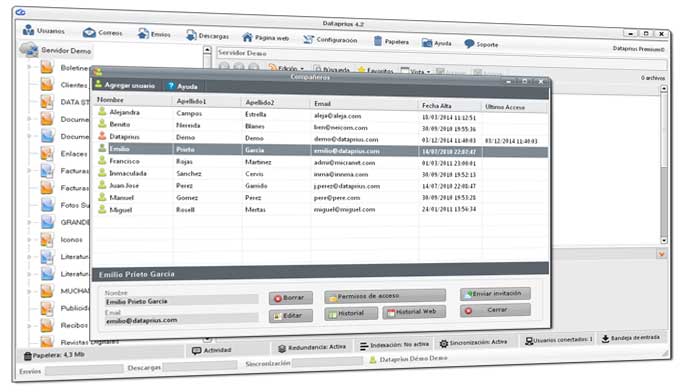The width and height of the screenshot is (680, 392).
Task: Click Agregar usuario in Compañeros dialog
Action: 125,85
